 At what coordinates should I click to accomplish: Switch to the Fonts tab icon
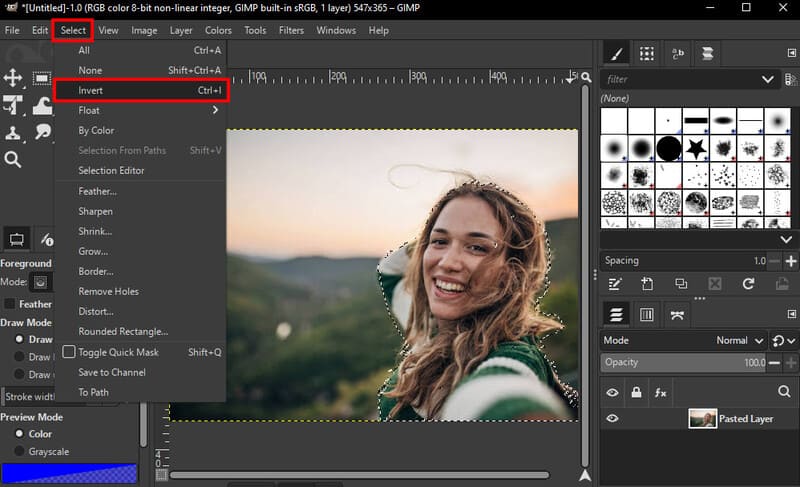point(678,54)
